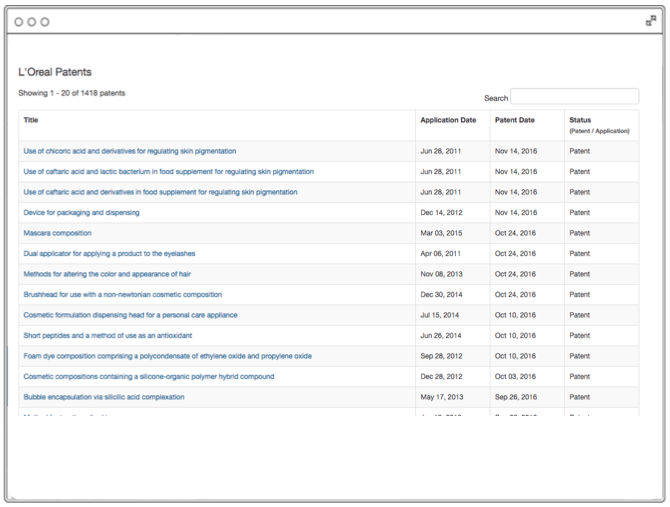Open 'Short peptides and a method of use' link
The image size is (670, 507).
tap(108, 336)
